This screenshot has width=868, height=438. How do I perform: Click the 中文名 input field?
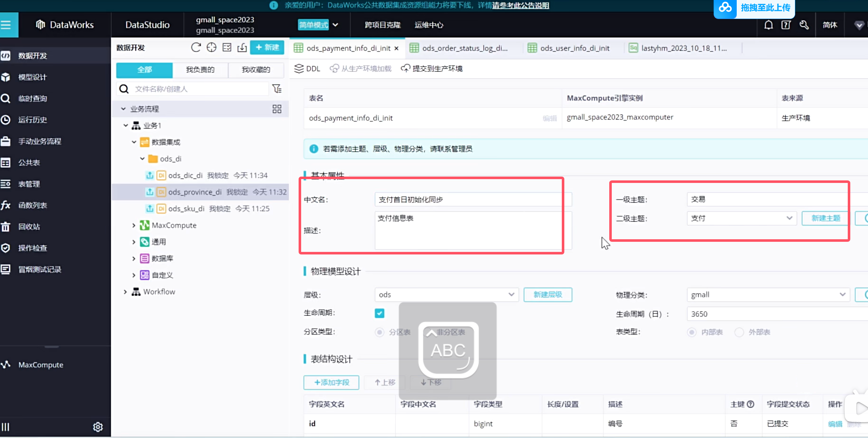click(472, 199)
